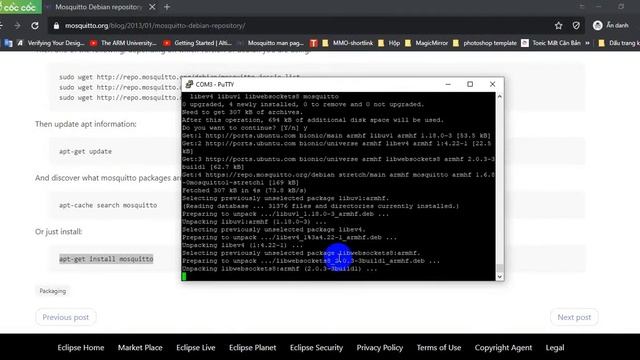Click the 'apt-cache search mosquitto' code line

[108, 205]
